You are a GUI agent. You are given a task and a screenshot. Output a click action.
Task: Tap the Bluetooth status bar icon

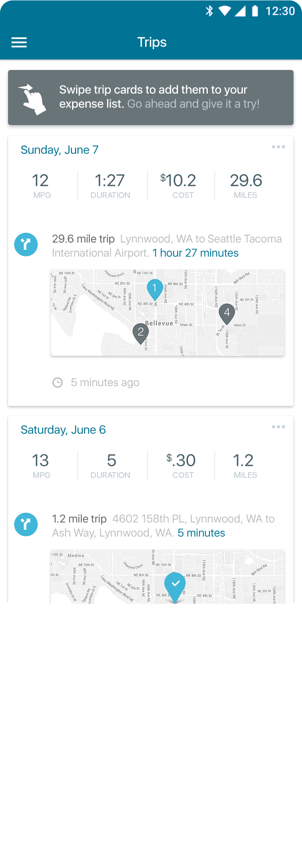[x=209, y=11]
